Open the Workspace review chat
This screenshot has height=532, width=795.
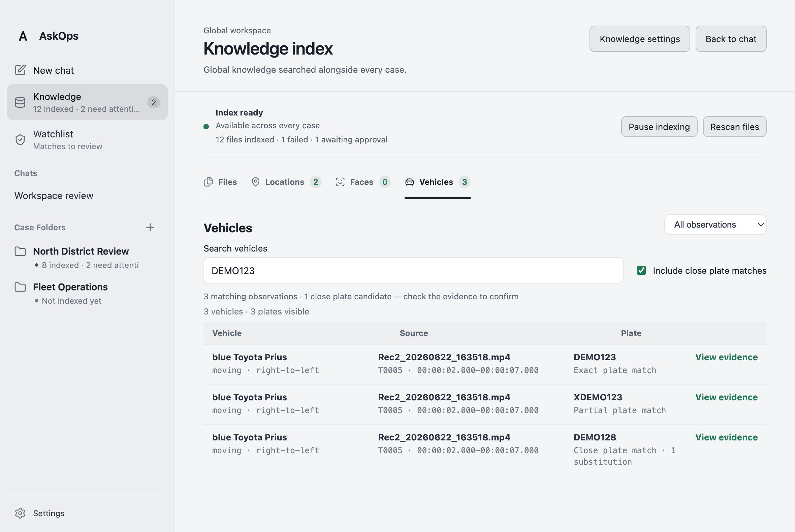tap(54, 196)
